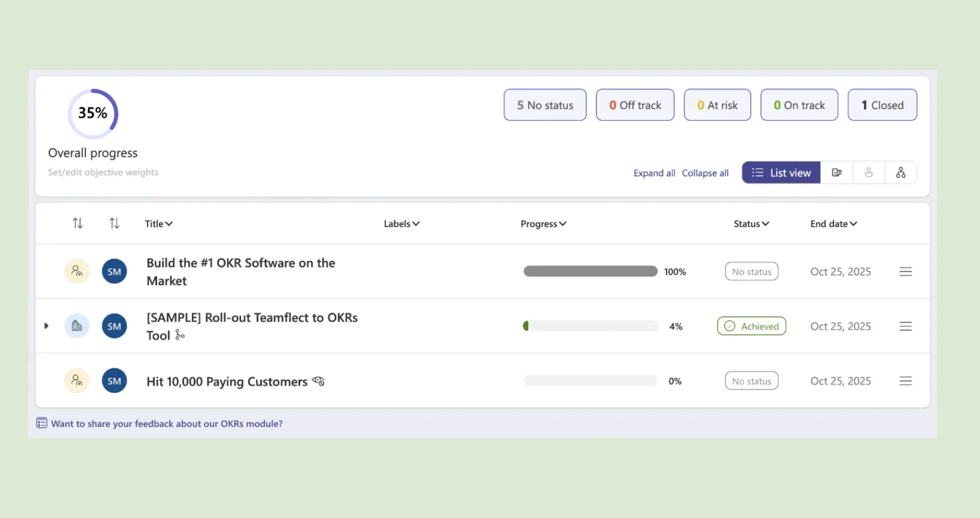Select the person view icon next to List view

tap(869, 172)
